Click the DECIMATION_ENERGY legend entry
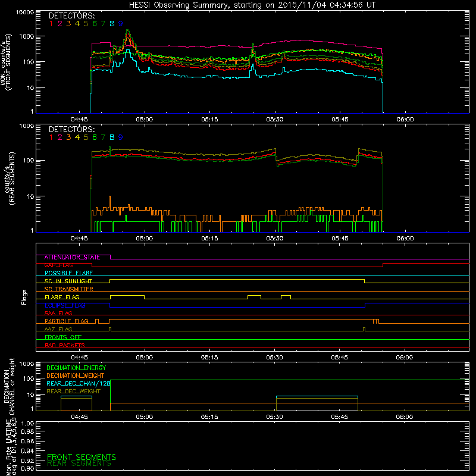The height and width of the screenshot is (476, 476). coord(76,368)
